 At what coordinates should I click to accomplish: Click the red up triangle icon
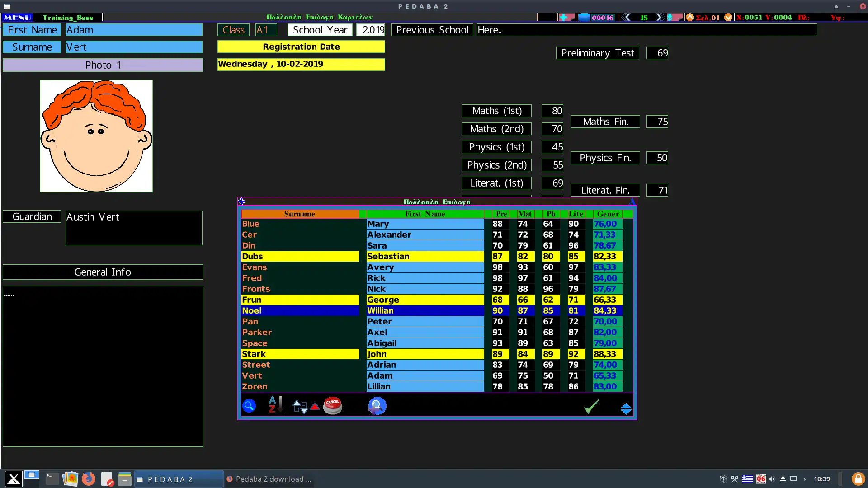pyautogui.click(x=315, y=407)
